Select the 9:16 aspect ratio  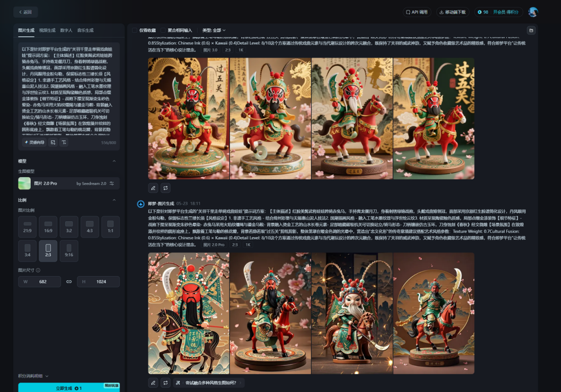tap(68, 251)
